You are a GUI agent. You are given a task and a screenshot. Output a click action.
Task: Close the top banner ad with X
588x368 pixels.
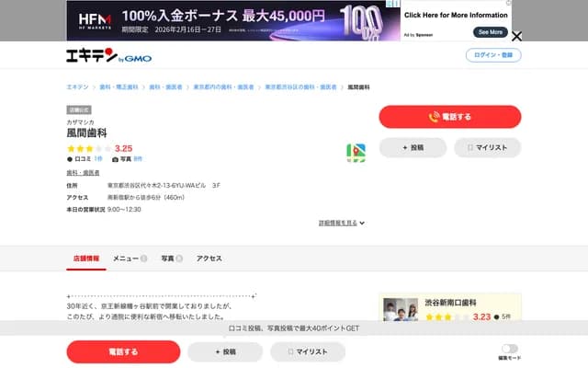[516, 37]
